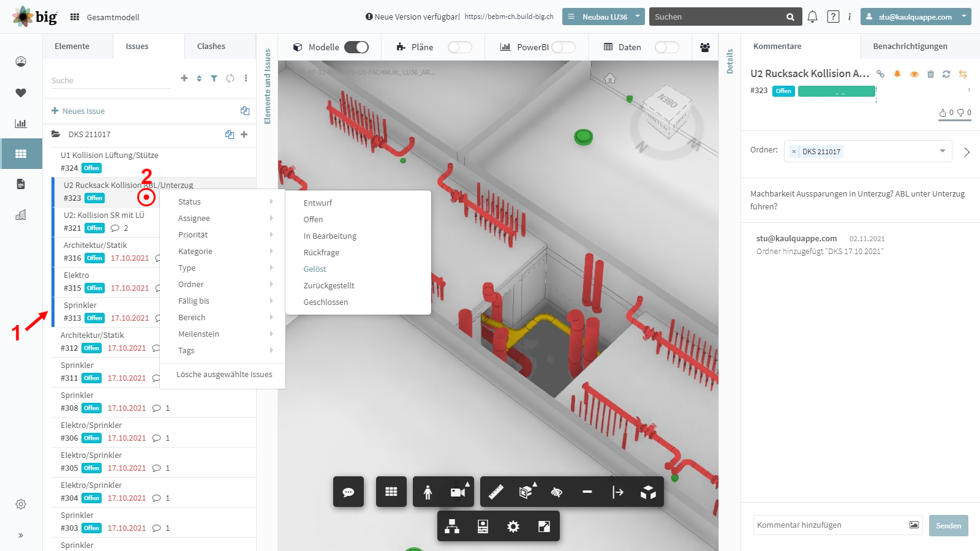Set status to Gelöst
The height and width of the screenshot is (551, 980).
[x=315, y=269]
